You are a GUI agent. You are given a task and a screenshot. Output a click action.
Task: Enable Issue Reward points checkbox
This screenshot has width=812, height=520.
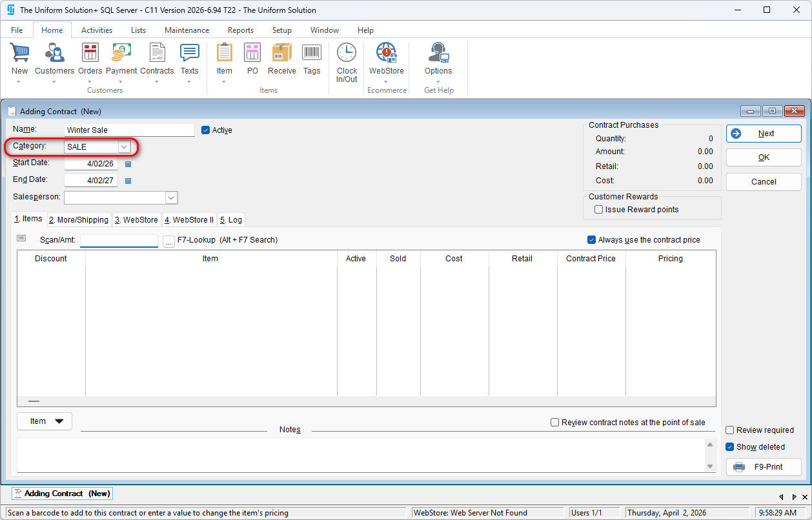click(599, 210)
